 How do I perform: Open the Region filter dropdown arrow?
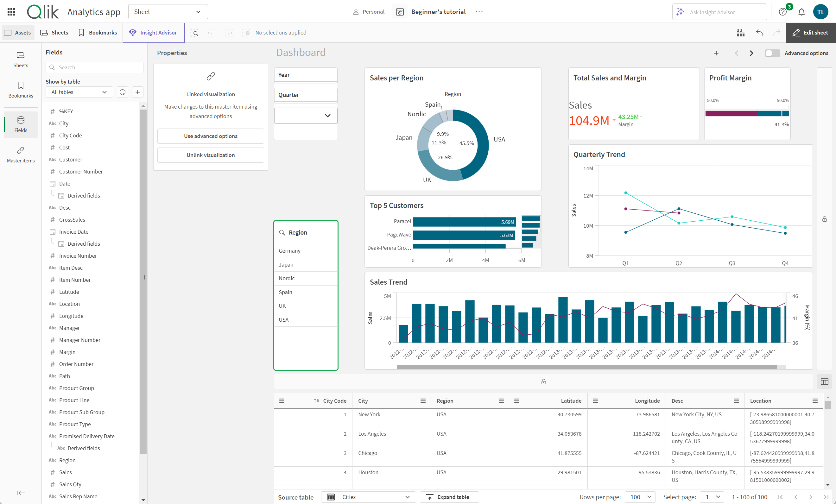click(328, 115)
